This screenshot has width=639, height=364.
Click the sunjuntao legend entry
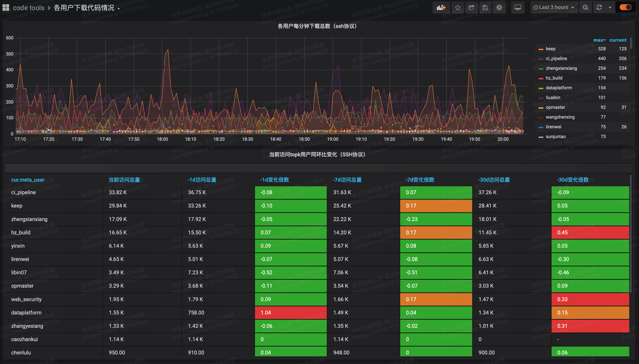(x=556, y=137)
